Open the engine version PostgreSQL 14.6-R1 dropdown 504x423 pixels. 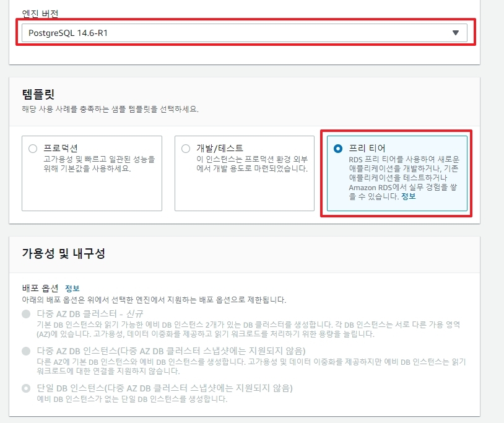point(245,33)
